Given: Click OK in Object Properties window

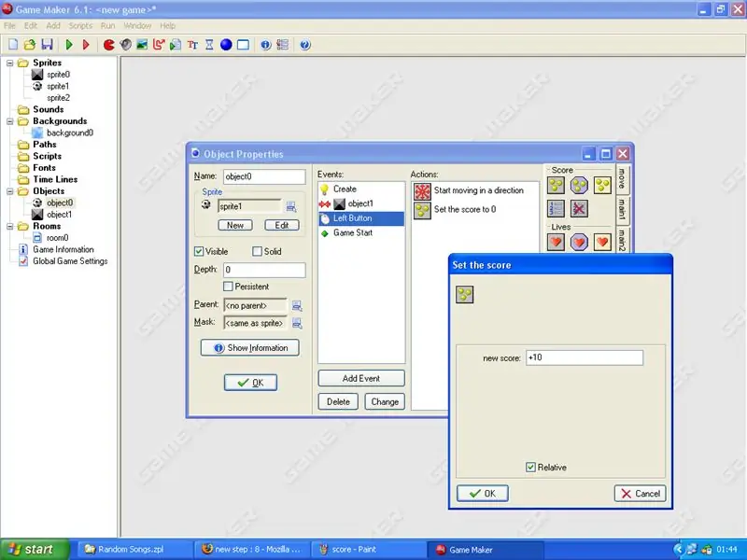Looking at the screenshot, I should click(250, 383).
